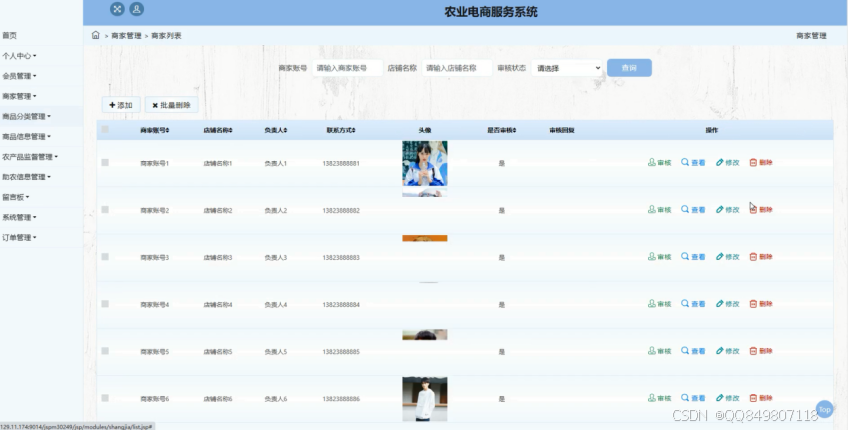The width and height of the screenshot is (848, 431).
Task: Check the box for row 商家账号3
Action: (105, 256)
